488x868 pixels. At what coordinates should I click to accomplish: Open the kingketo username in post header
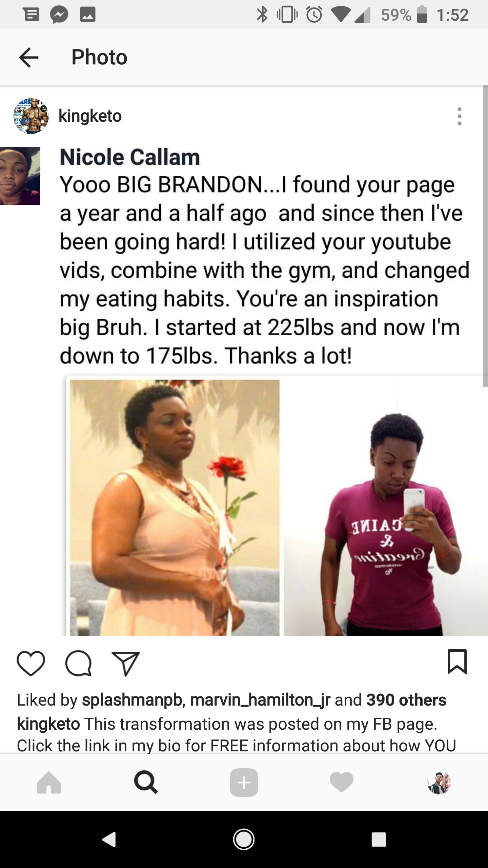coord(90,116)
